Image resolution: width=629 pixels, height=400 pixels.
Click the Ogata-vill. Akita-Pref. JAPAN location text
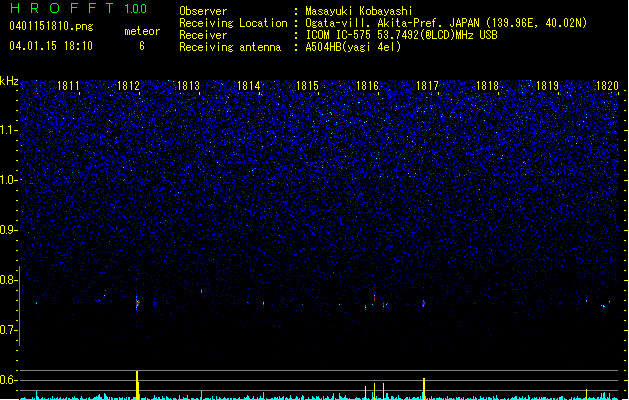point(446,23)
